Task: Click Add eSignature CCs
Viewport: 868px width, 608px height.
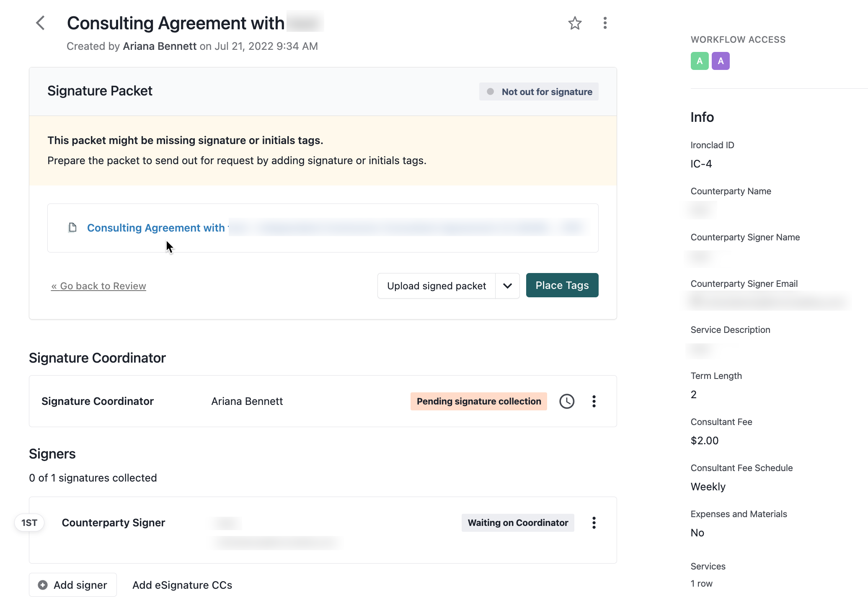Action: tap(182, 585)
